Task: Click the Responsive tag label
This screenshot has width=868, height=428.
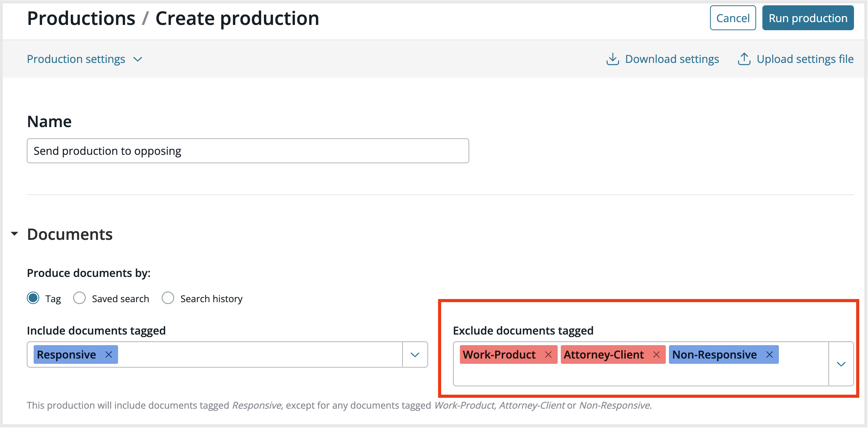Action: click(66, 354)
